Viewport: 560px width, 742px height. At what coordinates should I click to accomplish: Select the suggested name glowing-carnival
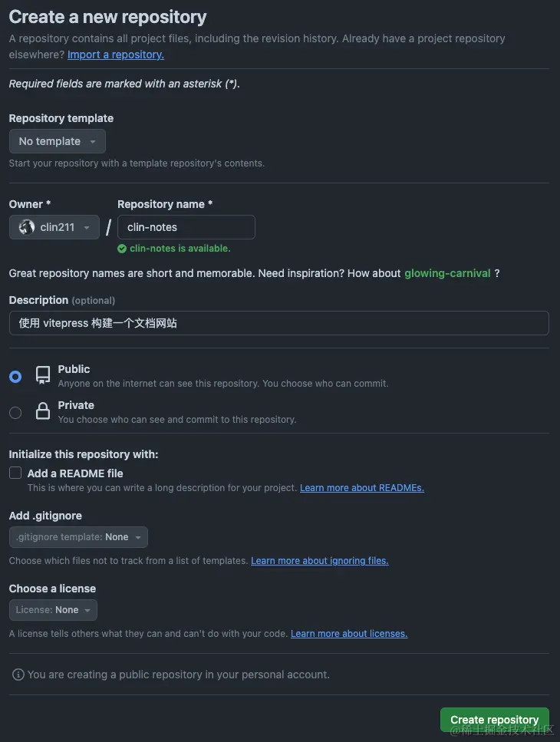(x=447, y=272)
